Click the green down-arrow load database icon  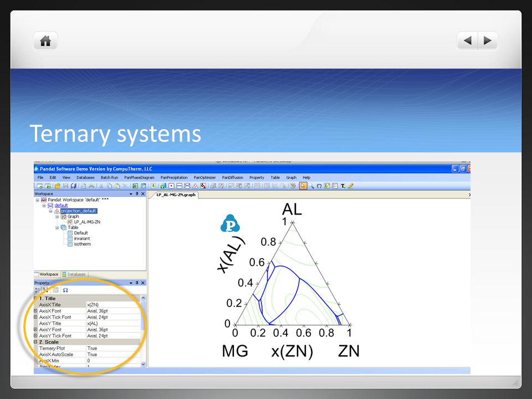154,186
